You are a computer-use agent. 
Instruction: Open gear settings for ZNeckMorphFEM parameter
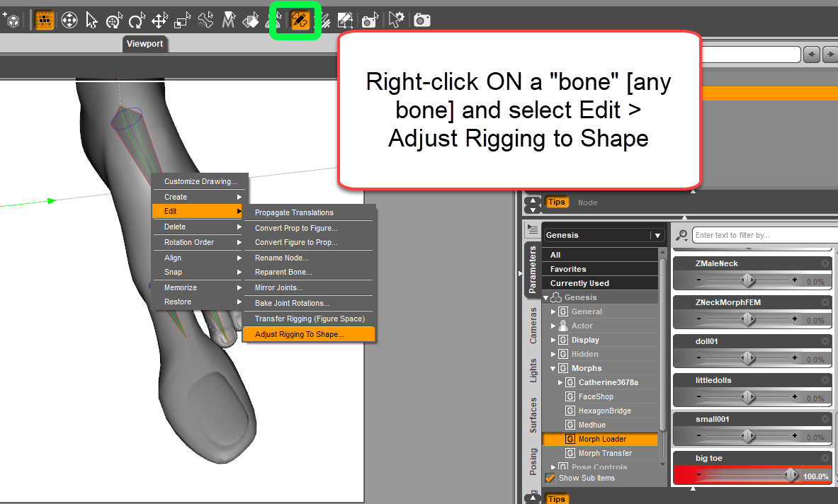pyautogui.click(x=825, y=302)
